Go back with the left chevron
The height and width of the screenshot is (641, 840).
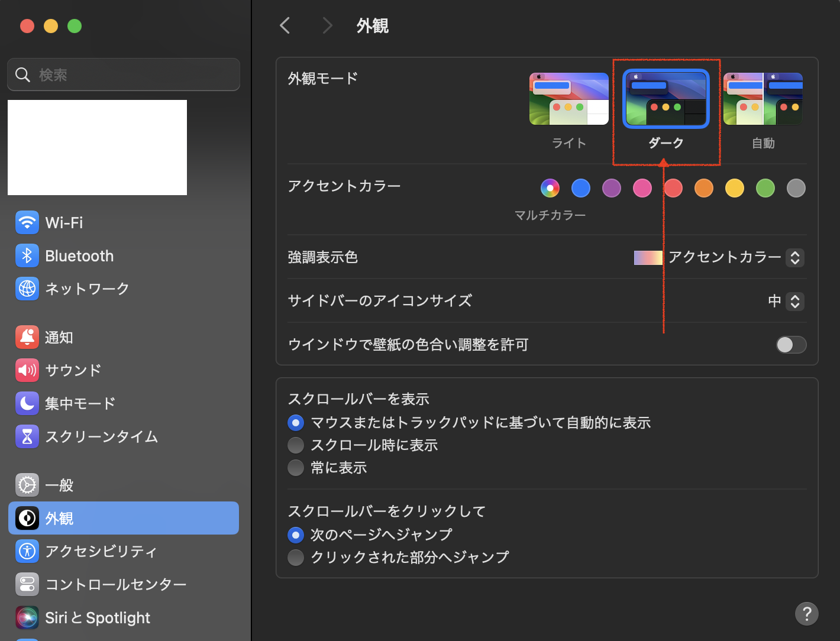tap(285, 25)
